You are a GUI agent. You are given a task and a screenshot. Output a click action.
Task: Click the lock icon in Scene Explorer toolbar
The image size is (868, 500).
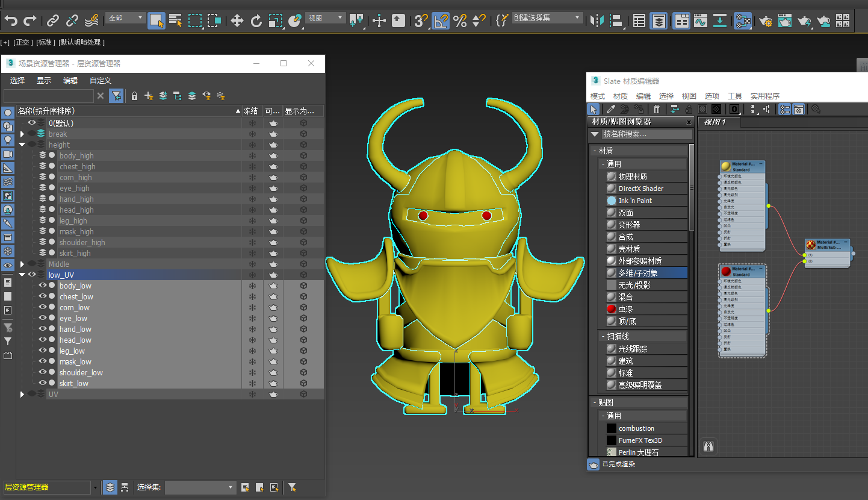[x=134, y=96]
